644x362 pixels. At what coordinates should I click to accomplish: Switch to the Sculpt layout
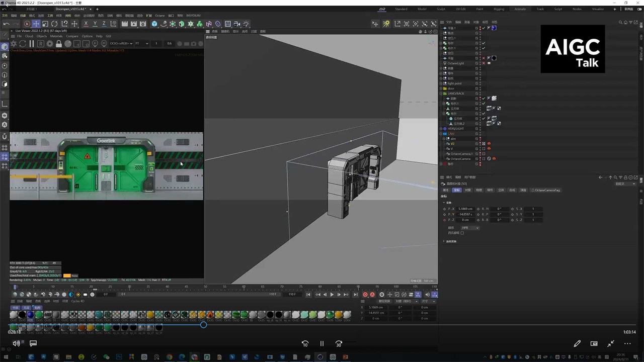coord(441,9)
